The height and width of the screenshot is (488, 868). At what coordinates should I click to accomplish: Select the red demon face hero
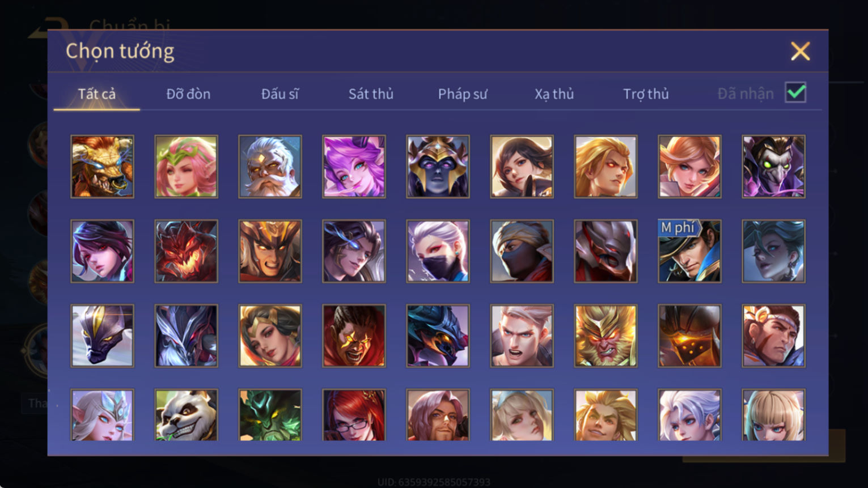pyautogui.click(x=186, y=251)
